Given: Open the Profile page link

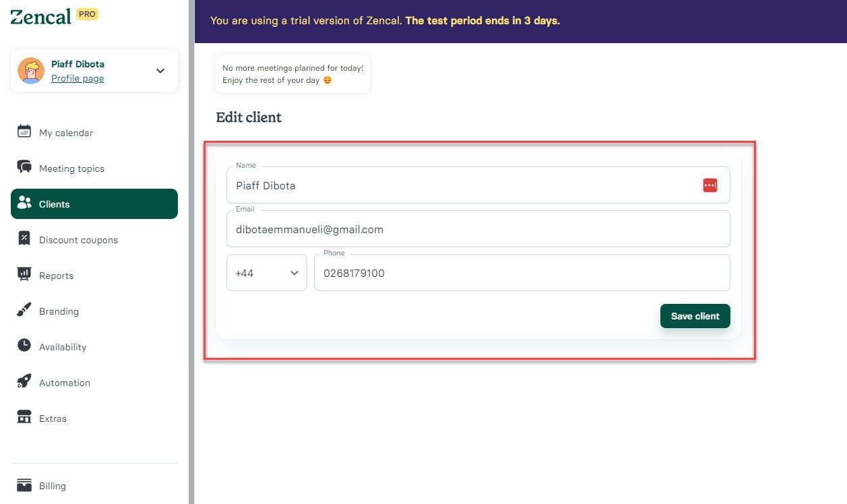Looking at the screenshot, I should (77, 77).
